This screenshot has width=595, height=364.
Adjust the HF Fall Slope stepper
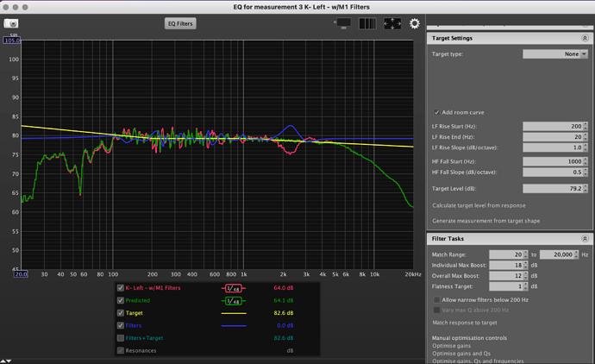(x=586, y=172)
